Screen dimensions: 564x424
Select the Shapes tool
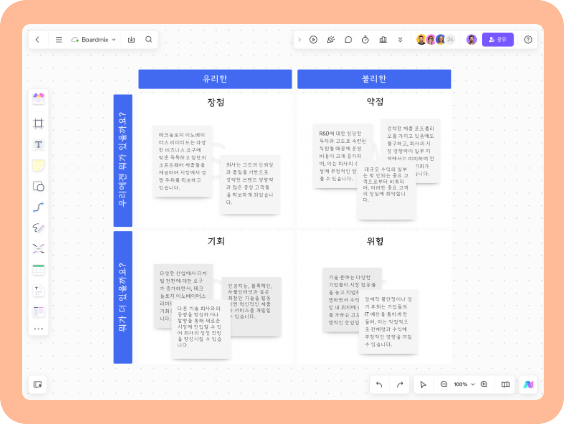tap(38, 186)
